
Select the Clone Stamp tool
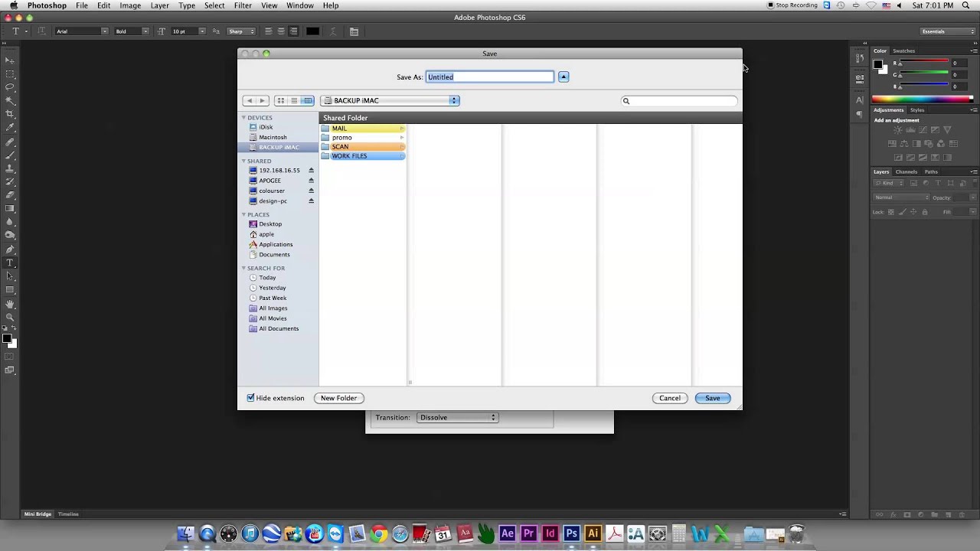10,168
